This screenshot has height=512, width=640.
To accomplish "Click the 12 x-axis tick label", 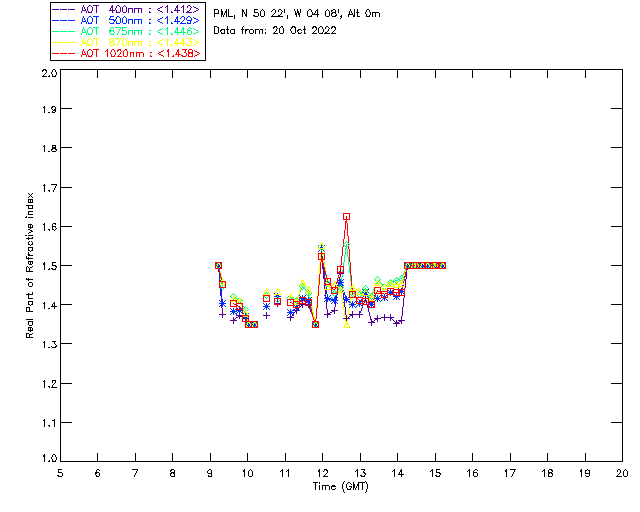I will click(322, 473).
